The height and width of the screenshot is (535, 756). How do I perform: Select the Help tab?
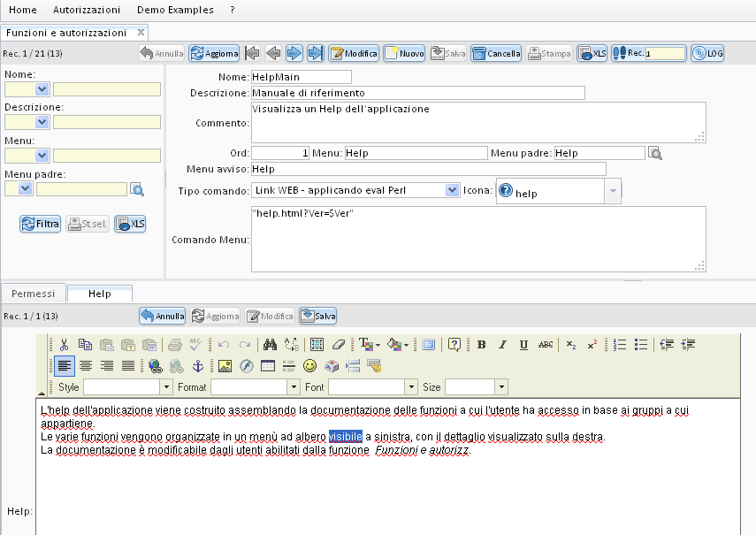click(x=100, y=294)
